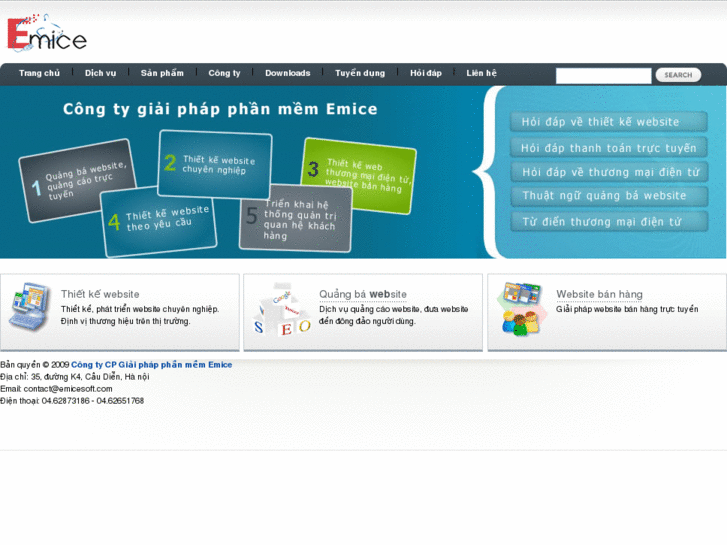Click the banner title Công ty giải pháp phần mềm Emice
Image resolution: width=727 pixels, height=545 pixels.
point(220,109)
